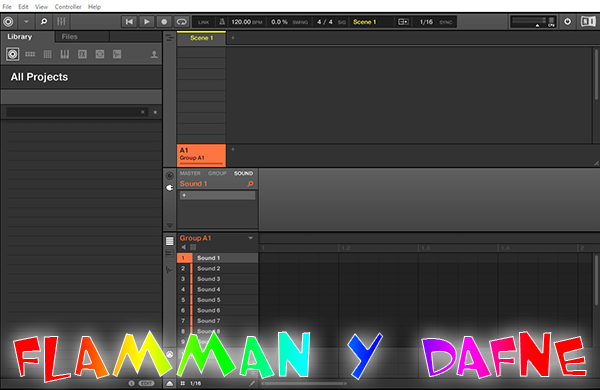This screenshot has width=600, height=390.
Task: Select the Instruments file type icon
Action: 65,54
